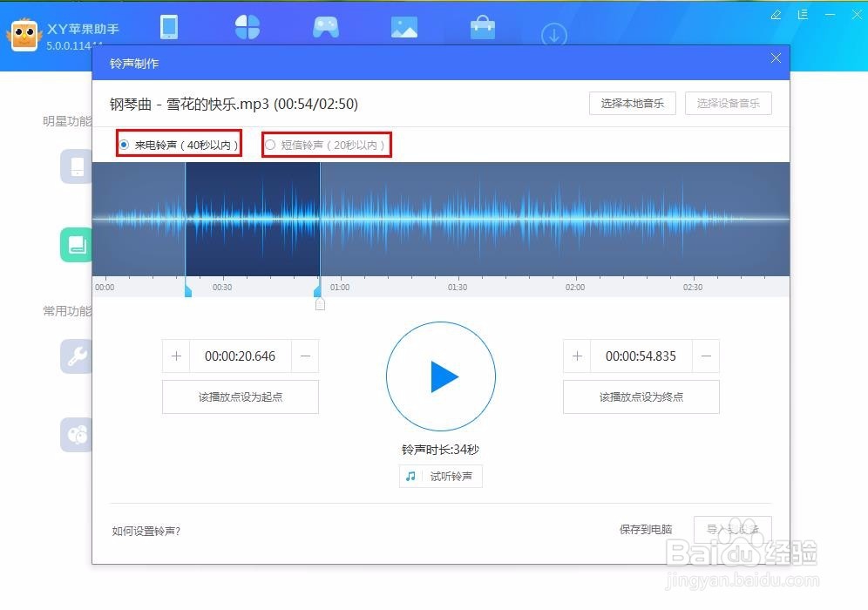
Task: Open the toolbox briefcase icon in top bar
Action: [482, 28]
